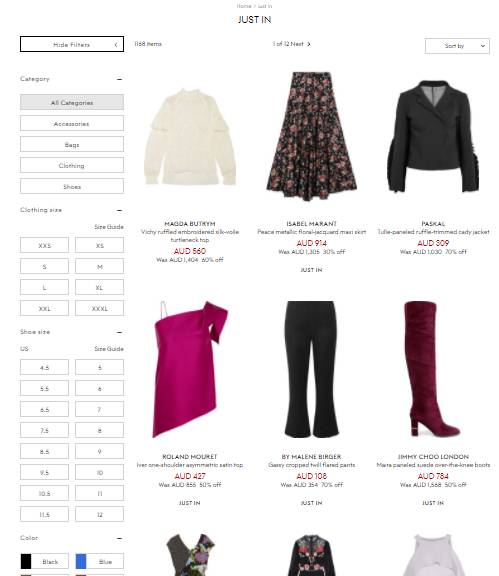Image resolution: width=499 pixels, height=576 pixels.
Task: Toggle shoe size 7.5 filter
Action: pyautogui.click(x=44, y=430)
